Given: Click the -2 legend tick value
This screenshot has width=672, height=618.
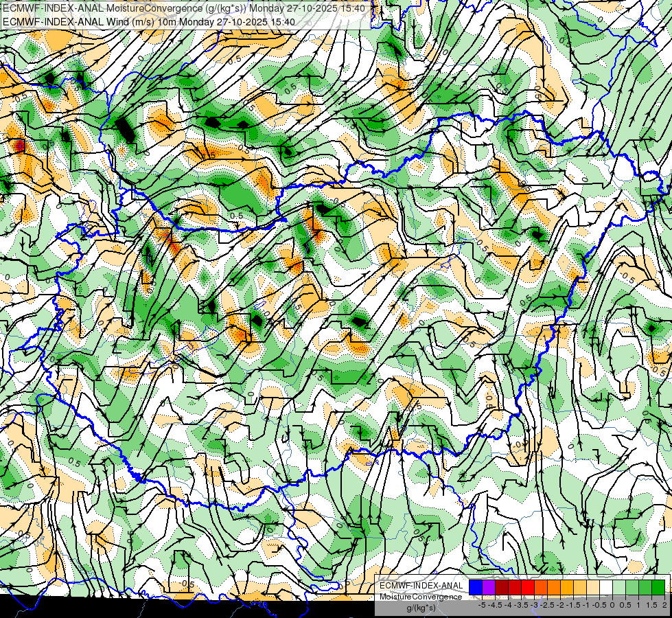Looking at the screenshot, I should click(x=561, y=605).
